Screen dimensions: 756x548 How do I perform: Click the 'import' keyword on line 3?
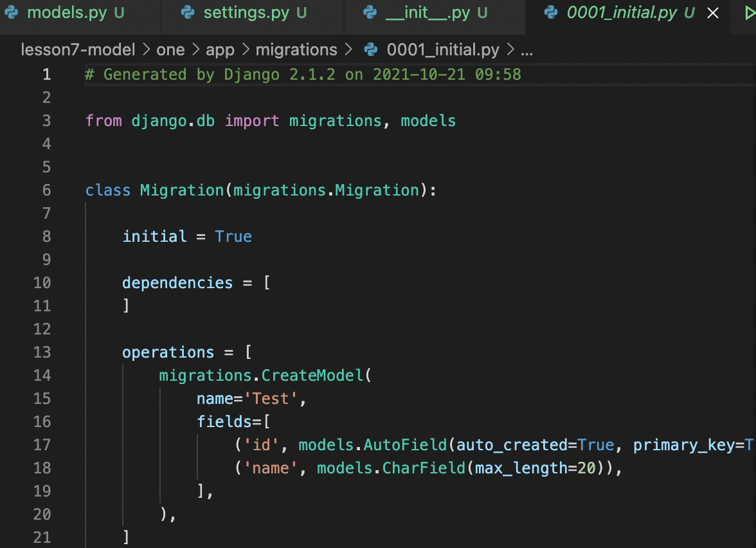(x=252, y=121)
